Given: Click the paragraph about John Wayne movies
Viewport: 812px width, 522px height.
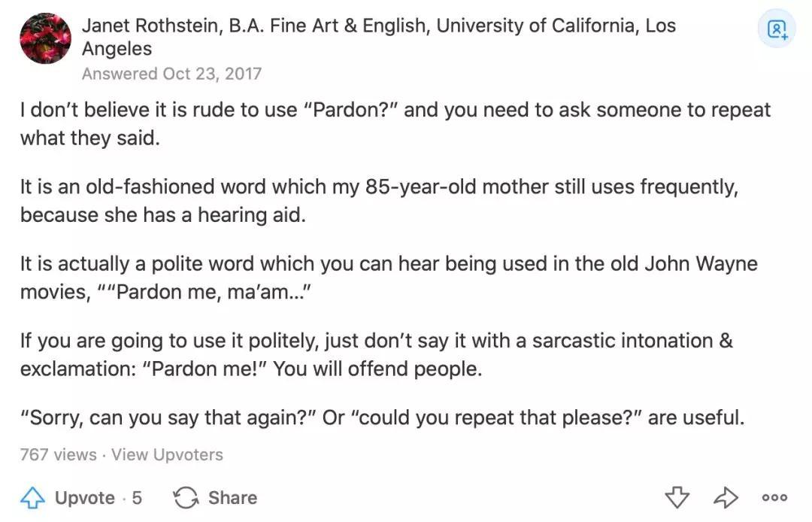Looking at the screenshot, I should tap(388, 278).
